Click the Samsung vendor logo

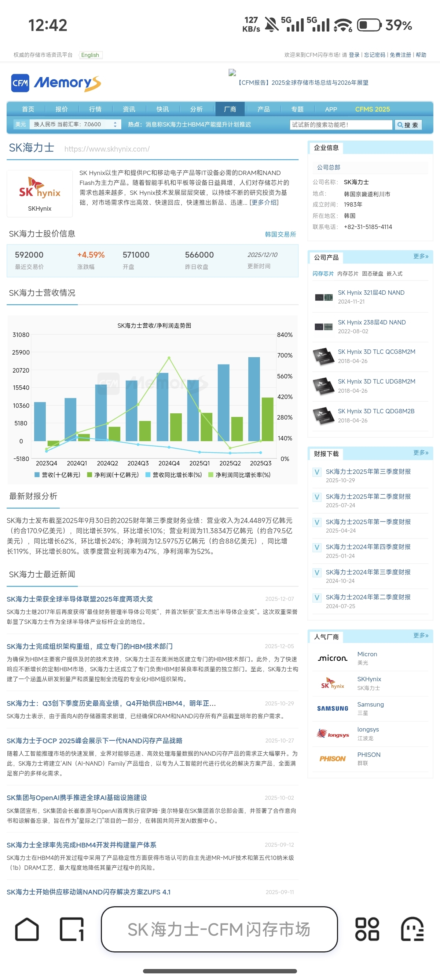point(333,708)
